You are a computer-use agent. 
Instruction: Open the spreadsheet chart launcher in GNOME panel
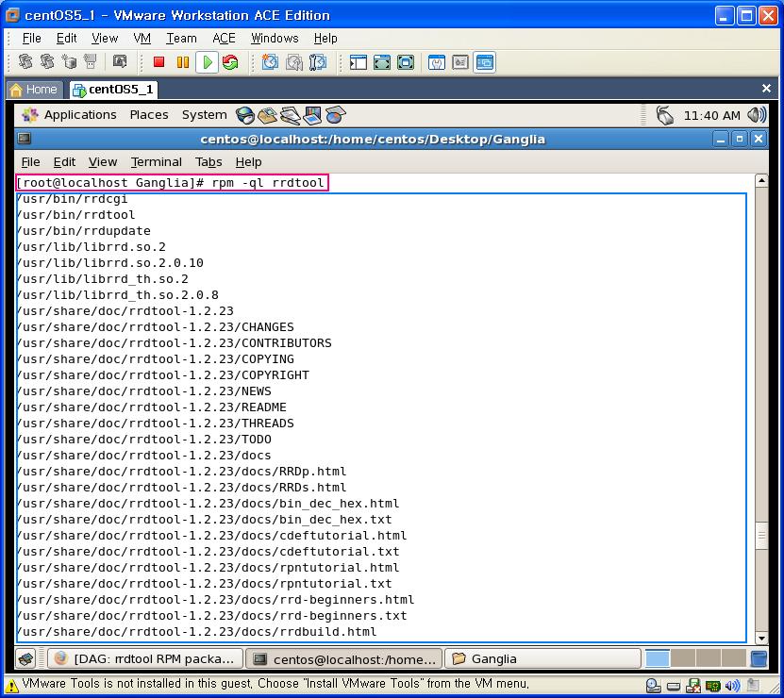[x=336, y=115]
